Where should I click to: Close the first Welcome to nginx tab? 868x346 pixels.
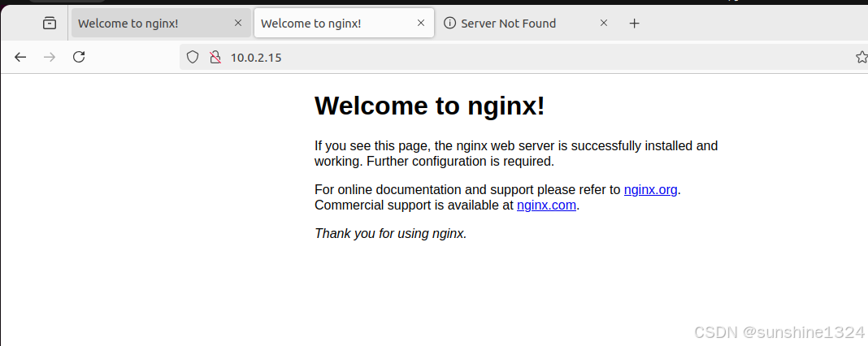click(238, 23)
